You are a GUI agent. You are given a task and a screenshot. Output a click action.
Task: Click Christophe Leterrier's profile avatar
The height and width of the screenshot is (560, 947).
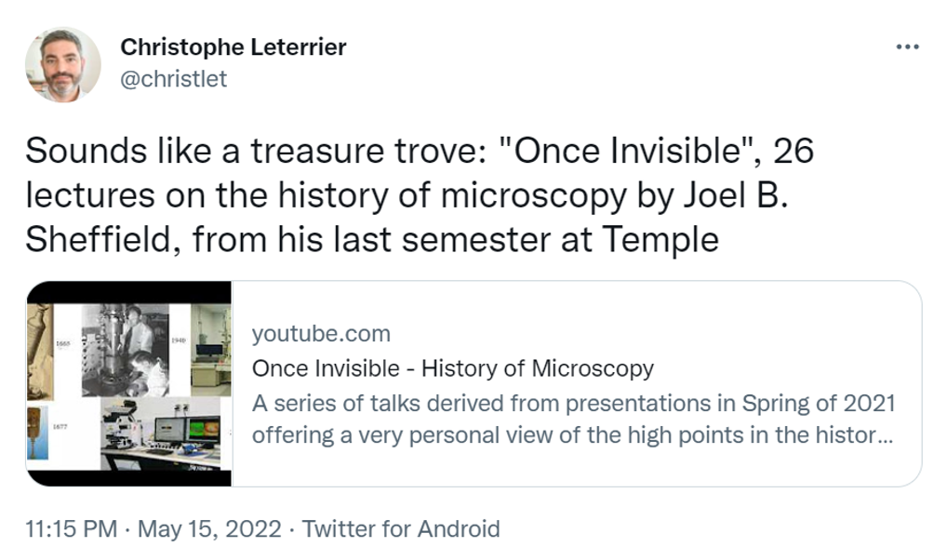[63, 64]
